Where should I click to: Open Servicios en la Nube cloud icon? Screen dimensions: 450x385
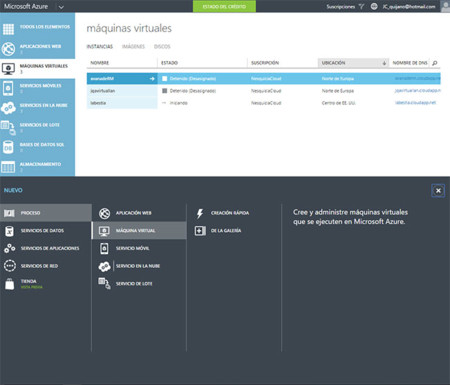pyautogui.click(x=8, y=108)
